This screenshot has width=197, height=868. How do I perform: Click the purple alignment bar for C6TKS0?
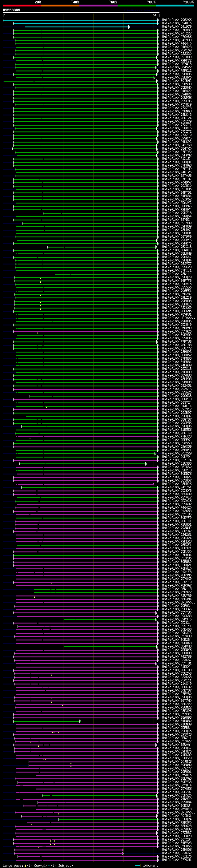point(87,467)
